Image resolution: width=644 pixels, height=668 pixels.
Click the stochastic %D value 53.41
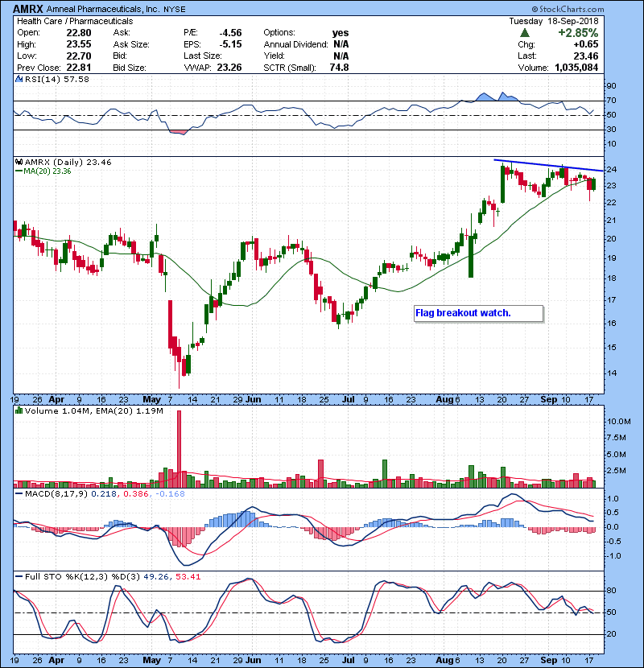(188, 577)
